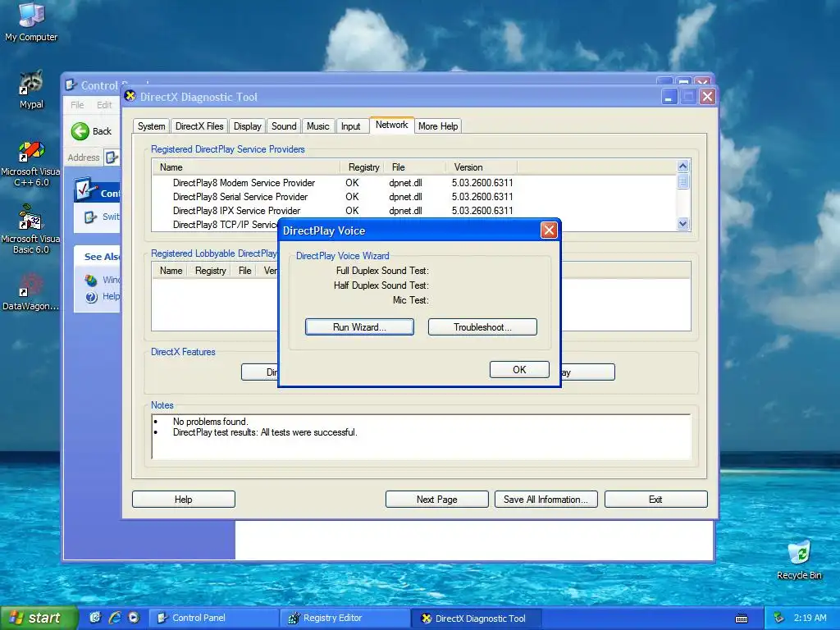Open Microsoft Visual C++ 6.0 shortcut

point(31,164)
